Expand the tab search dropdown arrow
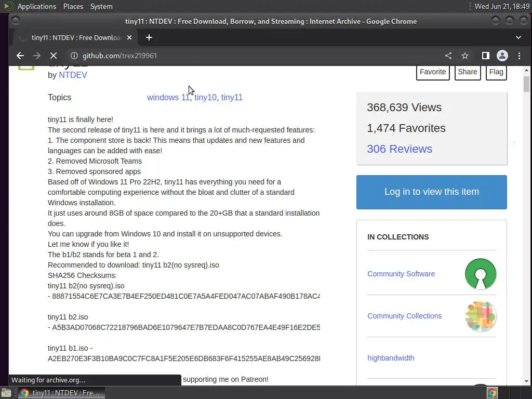The height and width of the screenshot is (399, 532). tap(518, 37)
